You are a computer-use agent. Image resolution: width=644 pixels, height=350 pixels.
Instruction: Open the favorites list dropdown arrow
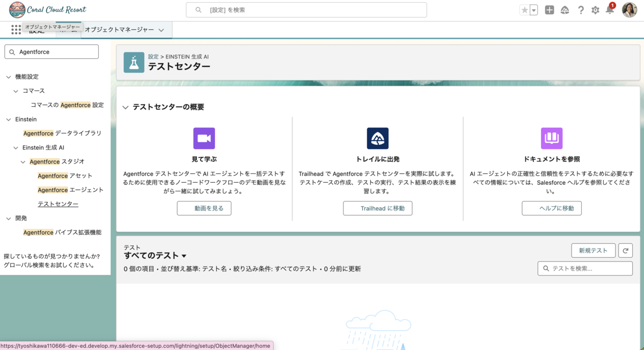coord(534,10)
